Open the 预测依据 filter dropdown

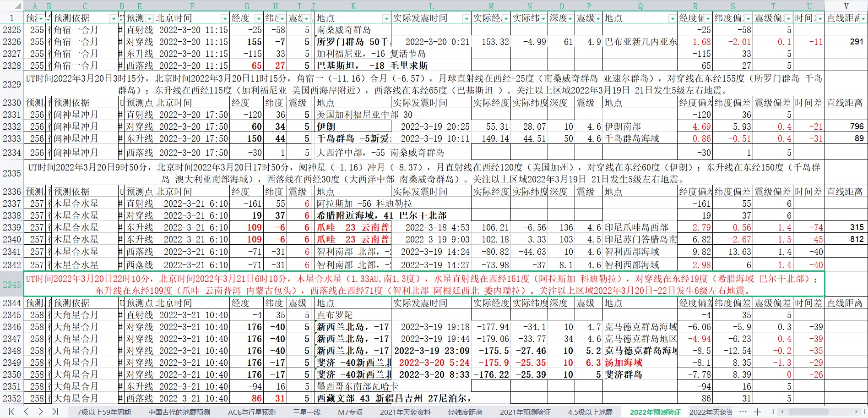click(114, 18)
